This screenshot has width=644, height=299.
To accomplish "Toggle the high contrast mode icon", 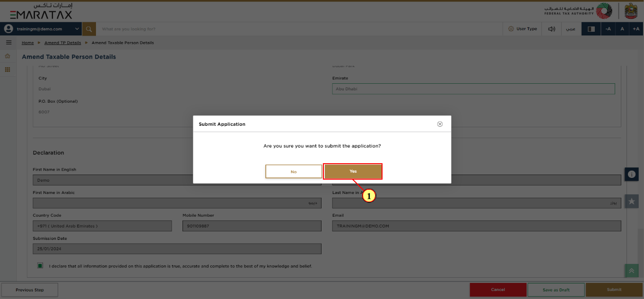I will (591, 29).
